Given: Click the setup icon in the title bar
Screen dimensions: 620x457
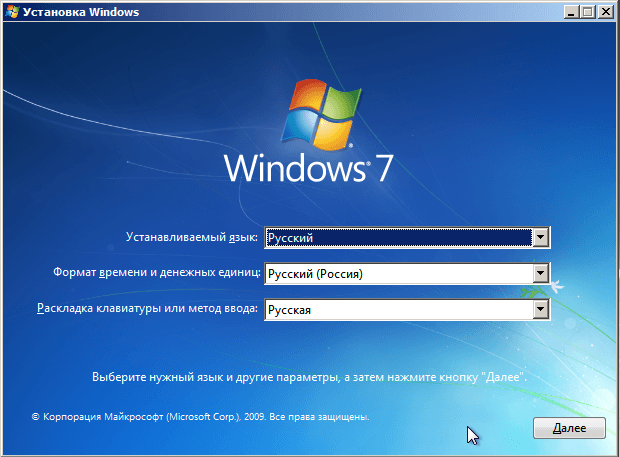Looking at the screenshot, I should (x=11, y=11).
